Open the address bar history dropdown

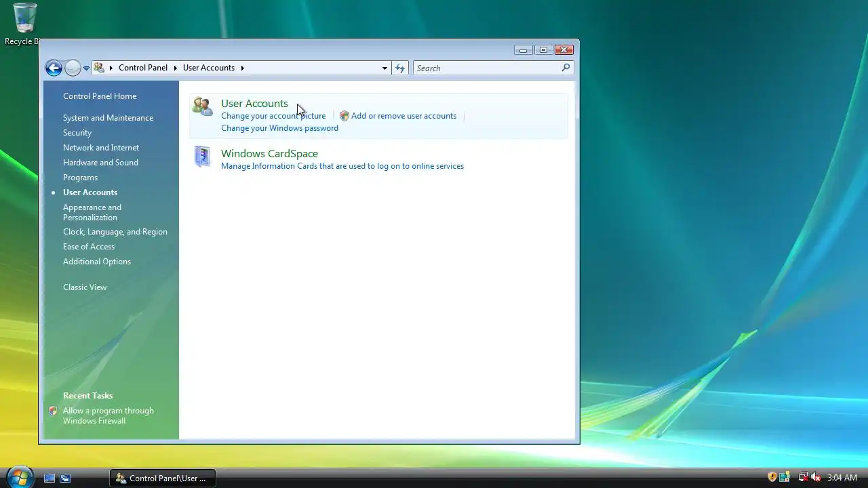click(384, 68)
